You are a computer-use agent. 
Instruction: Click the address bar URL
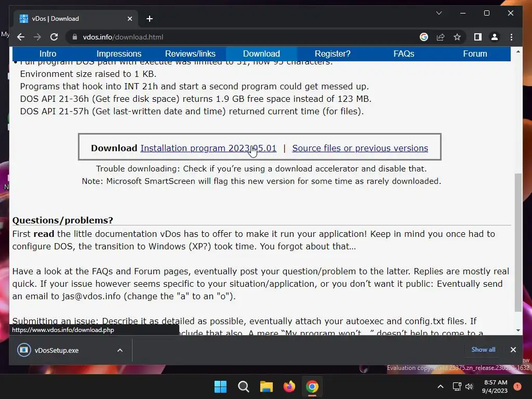click(123, 37)
